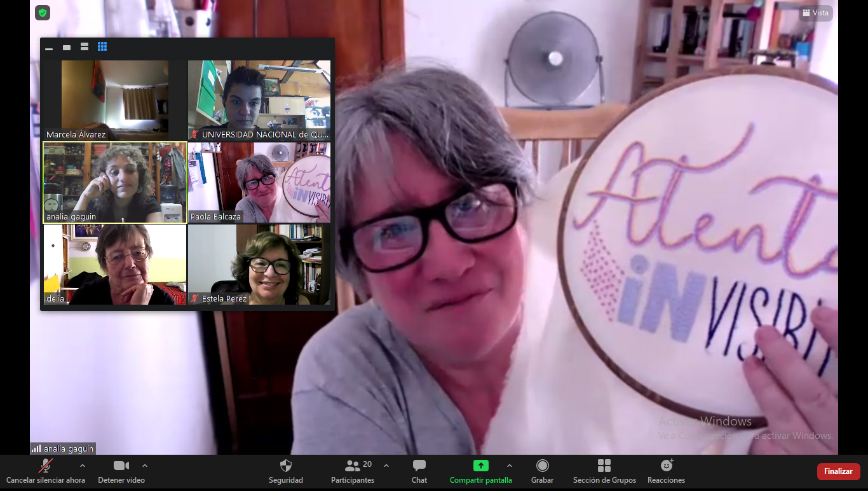Toggle camera with Detener video

tap(121, 471)
